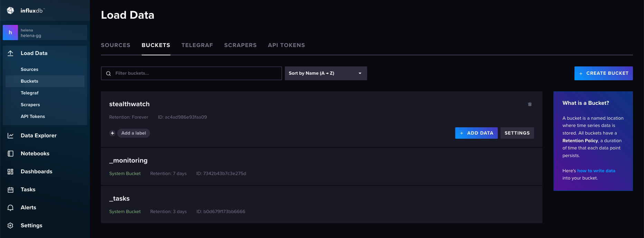Viewport: 644px width, 238px height.
Task: Click the Create Bucket button
Action: [x=603, y=73]
